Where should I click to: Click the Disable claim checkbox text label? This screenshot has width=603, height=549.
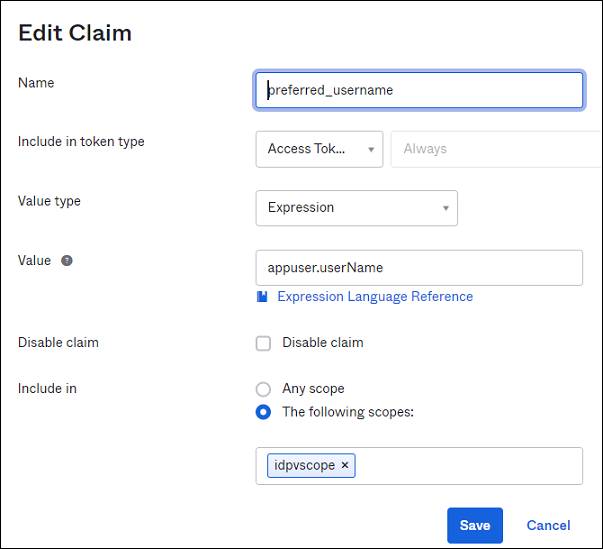(x=323, y=343)
